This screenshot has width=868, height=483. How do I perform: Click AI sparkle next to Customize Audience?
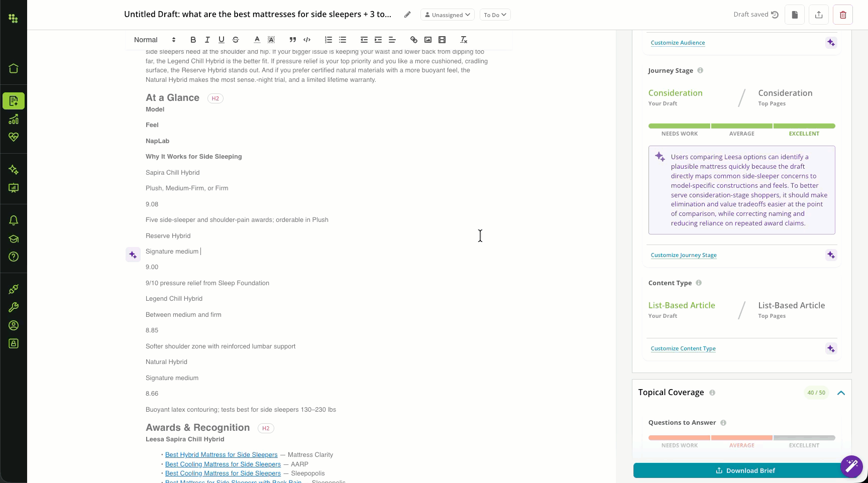click(x=831, y=43)
